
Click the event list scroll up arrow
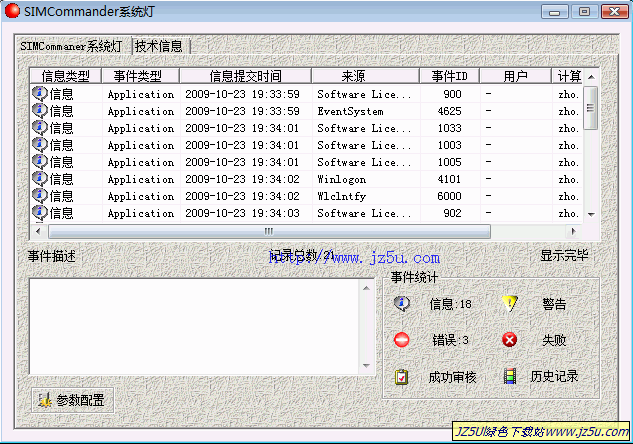(x=591, y=77)
